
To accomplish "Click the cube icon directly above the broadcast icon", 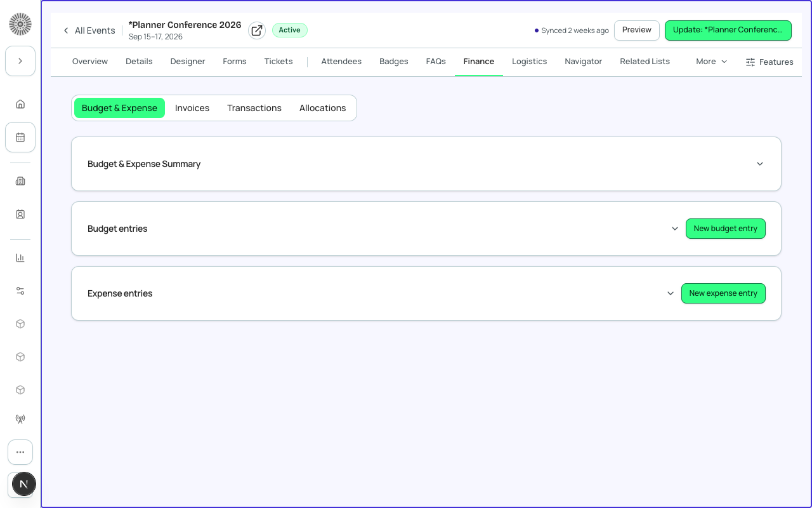I will tap(20, 390).
